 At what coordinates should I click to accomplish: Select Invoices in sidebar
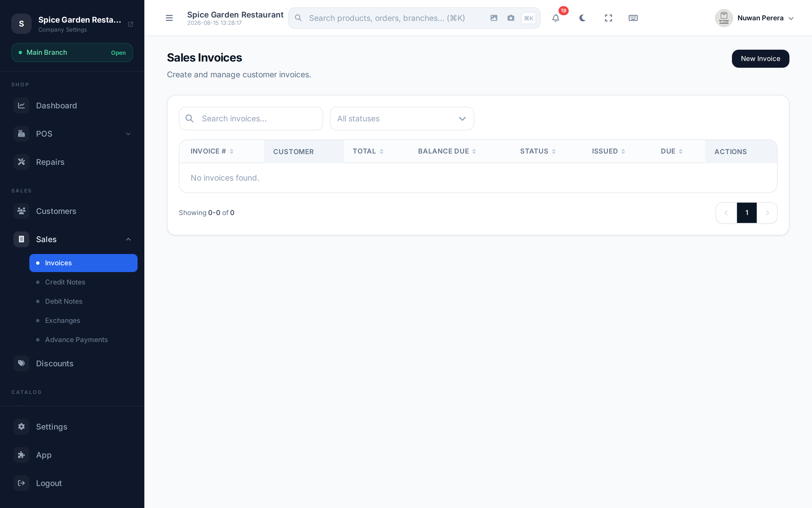pos(83,263)
